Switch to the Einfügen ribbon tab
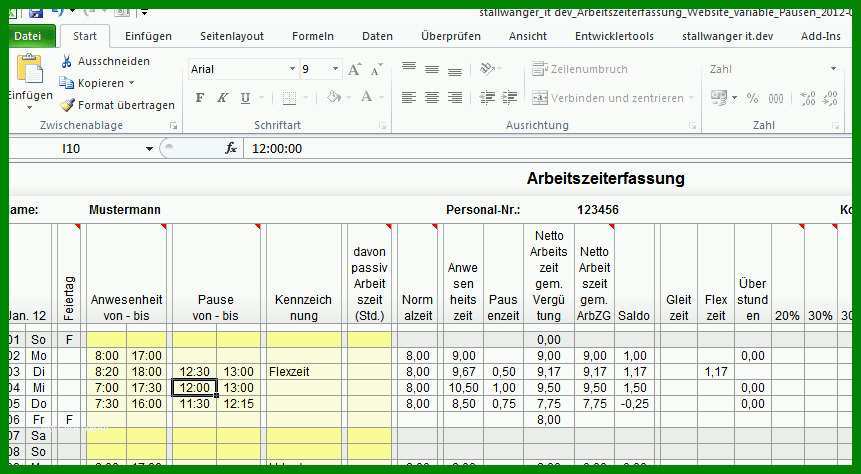 [148, 36]
